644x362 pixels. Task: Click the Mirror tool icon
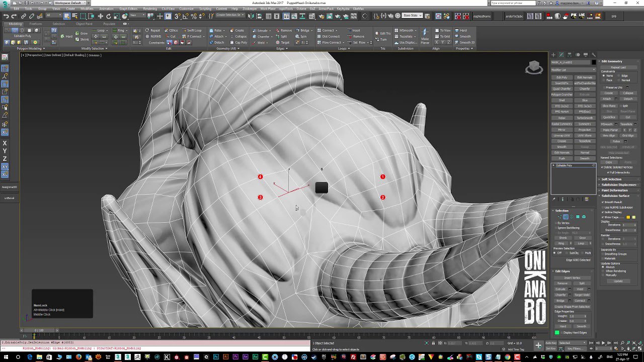(x=252, y=16)
